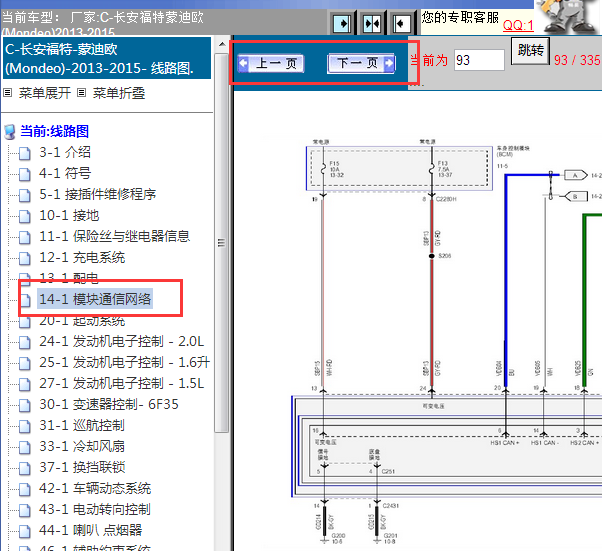This screenshot has width=602, height=551.
Task: Open 5-1 接插件维修程序 section
Action: pyautogui.click(x=98, y=194)
